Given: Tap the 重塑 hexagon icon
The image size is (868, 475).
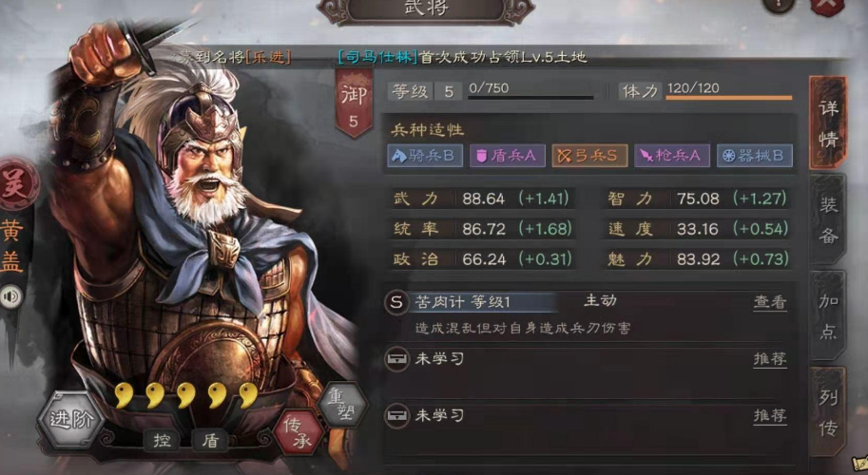Looking at the screenshot, I should point(343,404).
